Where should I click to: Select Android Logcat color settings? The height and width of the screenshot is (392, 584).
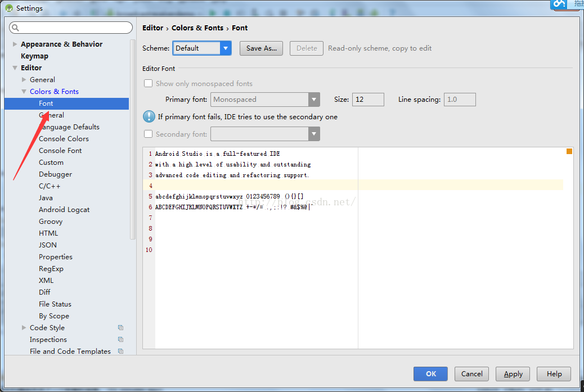click(64, 210)
